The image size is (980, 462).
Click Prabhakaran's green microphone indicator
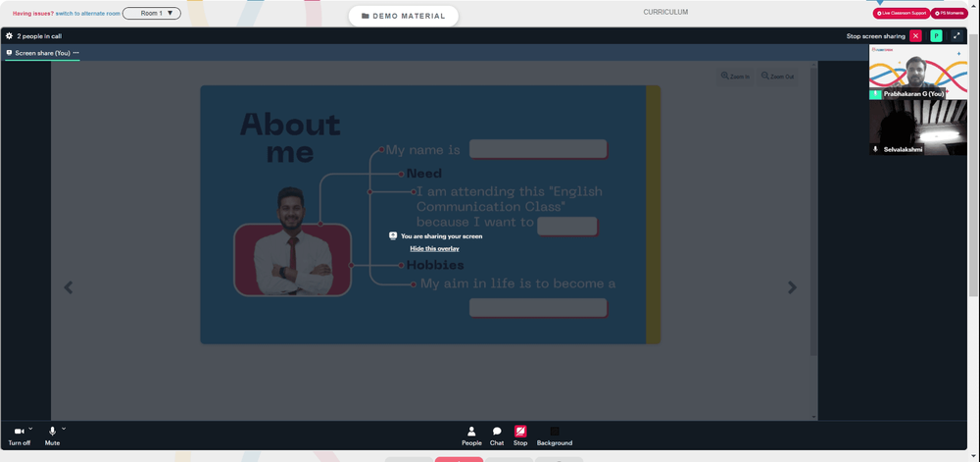point(875,94)
